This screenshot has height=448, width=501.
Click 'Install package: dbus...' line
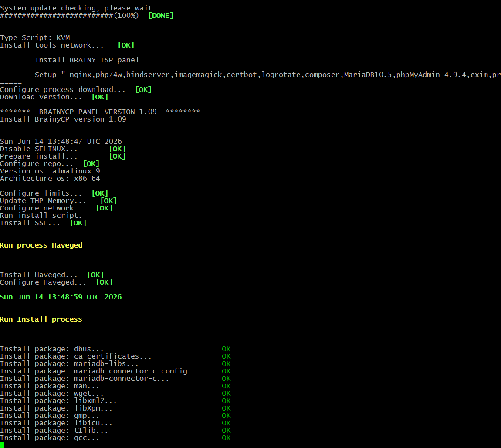[115, 349]
